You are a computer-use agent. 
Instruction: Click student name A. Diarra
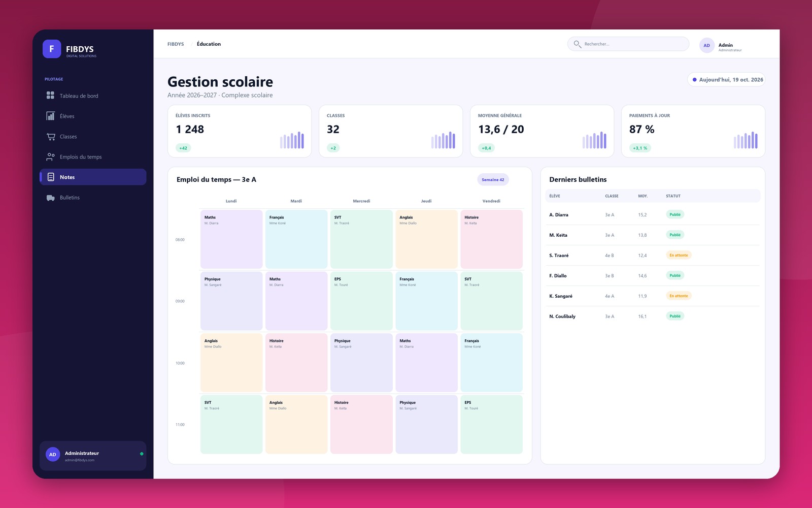tap(559, 215)
